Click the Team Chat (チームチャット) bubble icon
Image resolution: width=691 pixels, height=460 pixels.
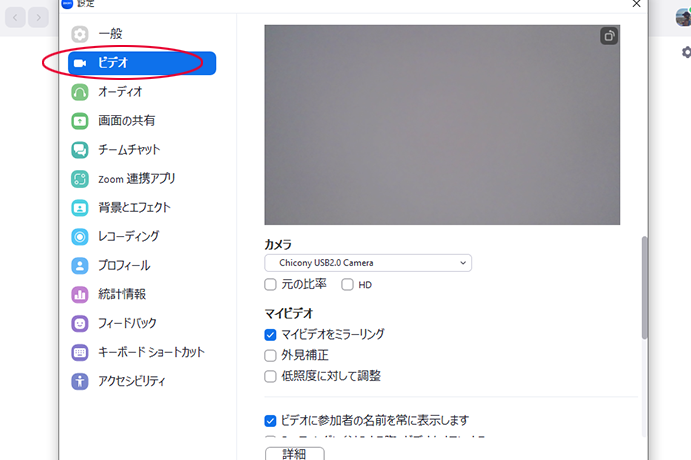click(80, 150)
